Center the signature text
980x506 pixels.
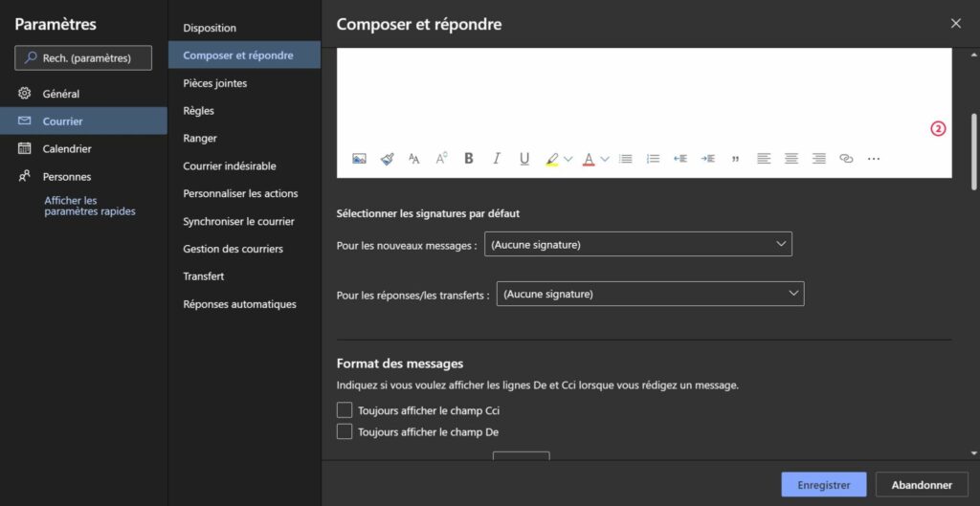pyautogui.click(x=791, y=159)
